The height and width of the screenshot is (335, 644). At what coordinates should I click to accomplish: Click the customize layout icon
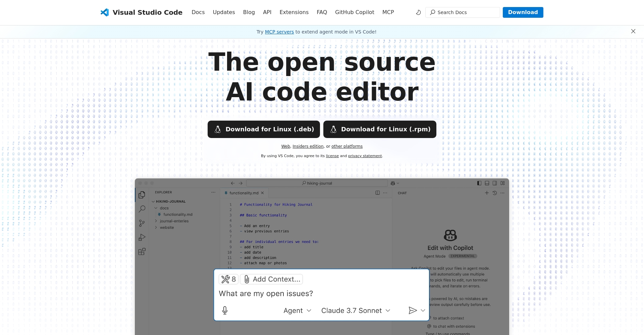coord(502,183)
